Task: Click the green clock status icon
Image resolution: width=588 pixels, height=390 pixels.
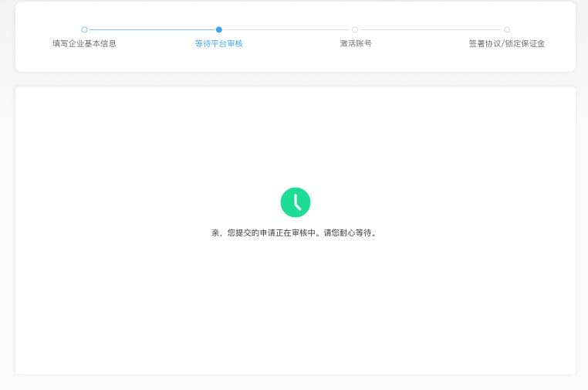Action: pos(296,202)
